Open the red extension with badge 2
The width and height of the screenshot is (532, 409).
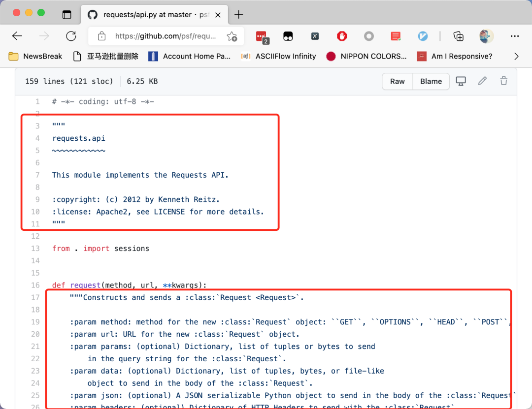262,36
